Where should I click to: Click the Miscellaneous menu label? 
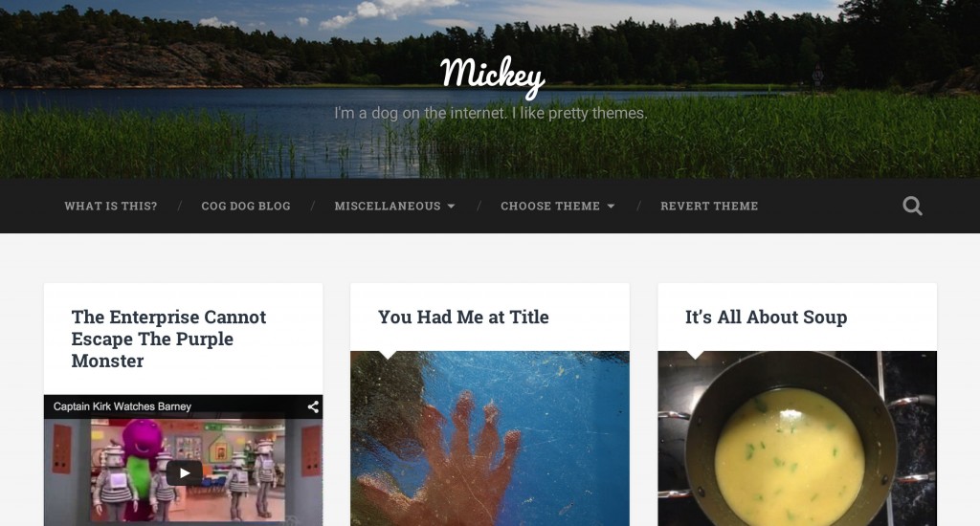click(387, 206)
